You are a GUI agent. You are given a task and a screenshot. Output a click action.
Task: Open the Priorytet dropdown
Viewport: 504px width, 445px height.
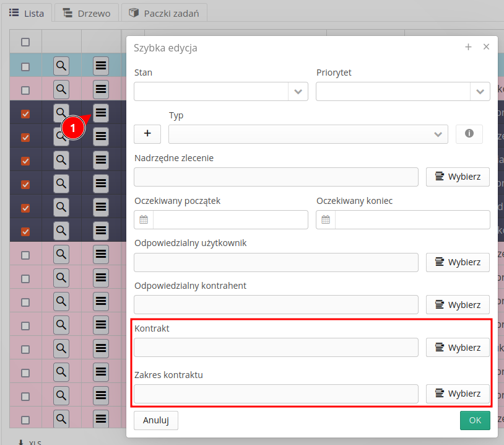tap(480, 91)
